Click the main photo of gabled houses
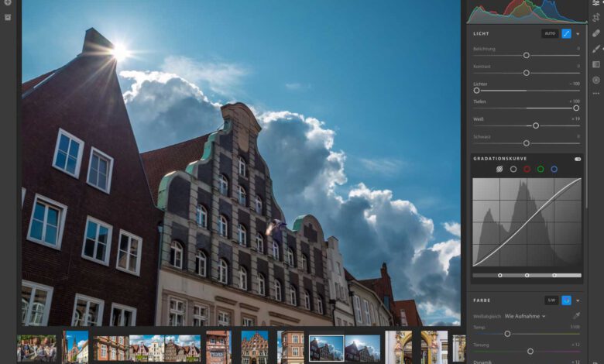The height and width of the screenshot is (364, 604). coord(241,163)
